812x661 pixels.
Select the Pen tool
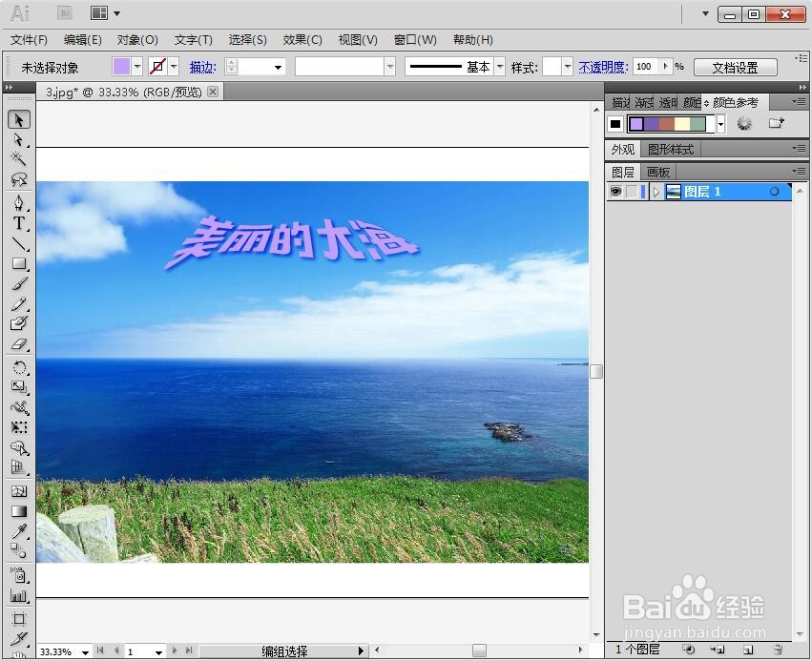[x=19, y=202]
